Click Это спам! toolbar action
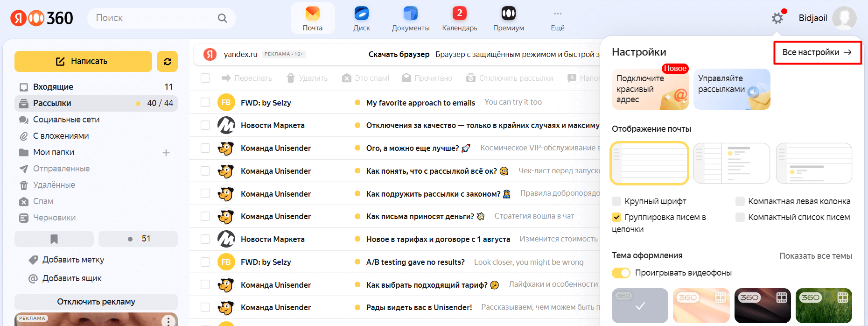This screenshot has width=868, height=326. click(365, 78)
